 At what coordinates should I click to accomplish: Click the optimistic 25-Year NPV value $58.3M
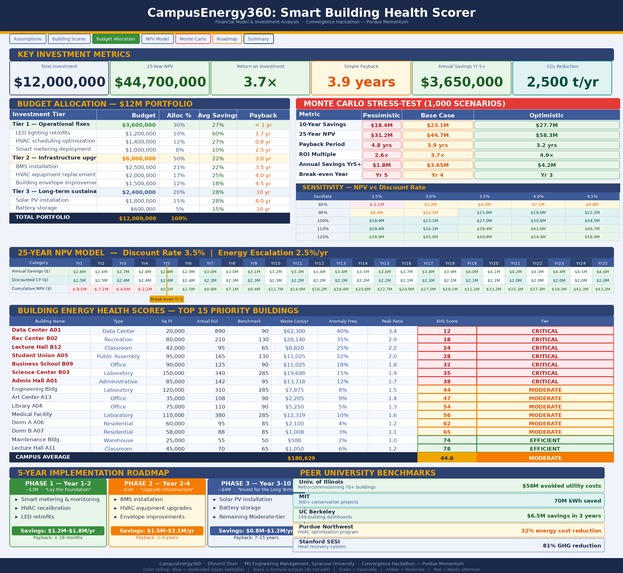point(546,135)
